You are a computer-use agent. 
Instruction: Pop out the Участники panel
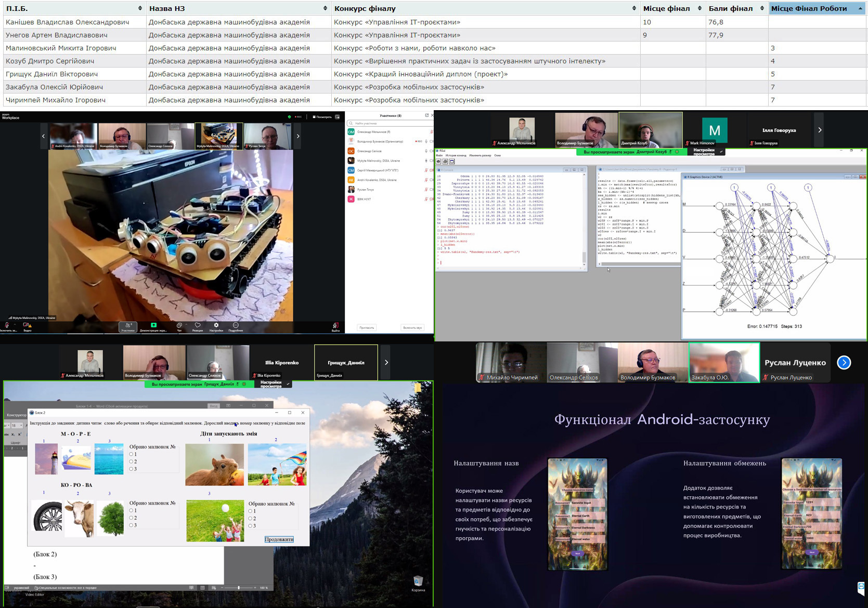[427, 115]
